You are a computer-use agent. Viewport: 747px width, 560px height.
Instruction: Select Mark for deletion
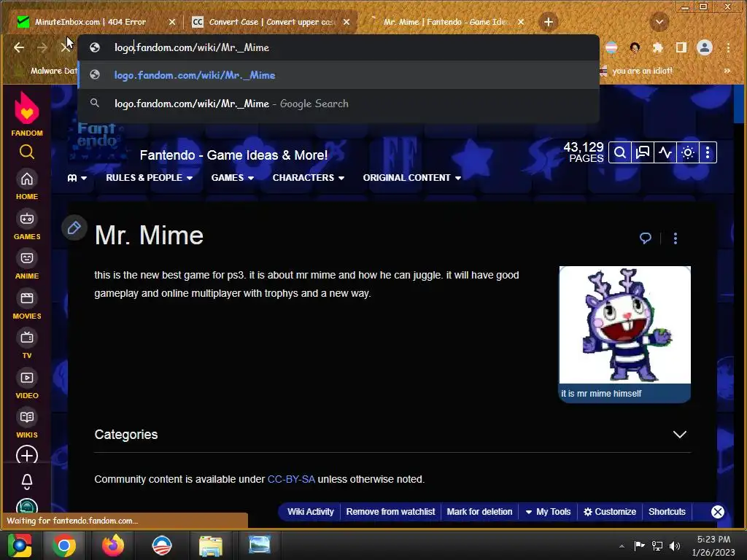click(x=479, y=512)
